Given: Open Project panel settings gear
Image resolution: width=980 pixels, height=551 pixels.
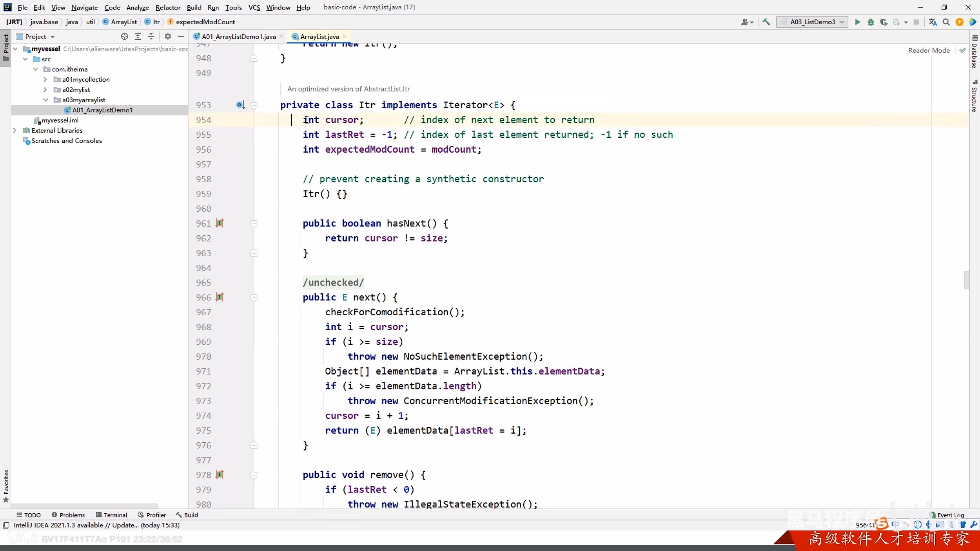Looking at the screenshot, I should pyautogui.click(x=168, y=37).
